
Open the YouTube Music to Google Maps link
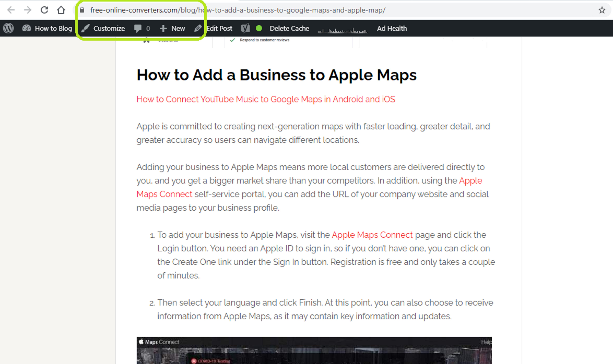[266, 99]
